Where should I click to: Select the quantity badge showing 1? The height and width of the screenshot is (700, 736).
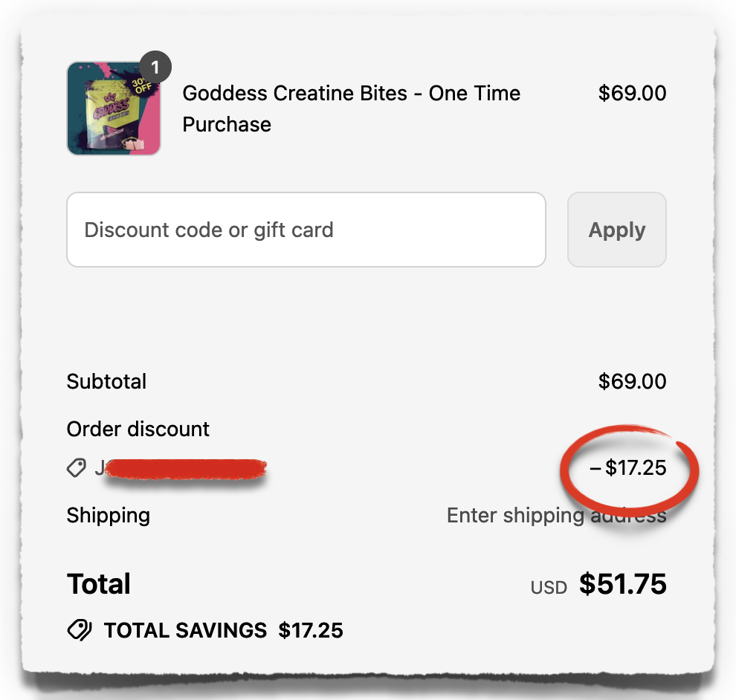[x=155, y=67]
